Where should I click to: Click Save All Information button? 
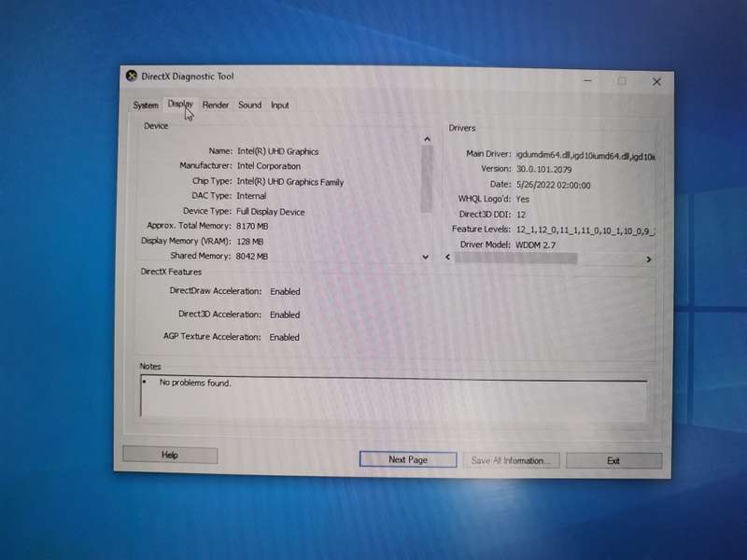(511, 460)
